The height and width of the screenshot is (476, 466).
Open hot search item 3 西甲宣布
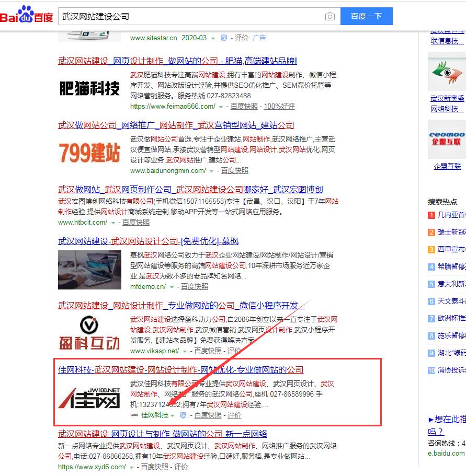coord(451,250)
